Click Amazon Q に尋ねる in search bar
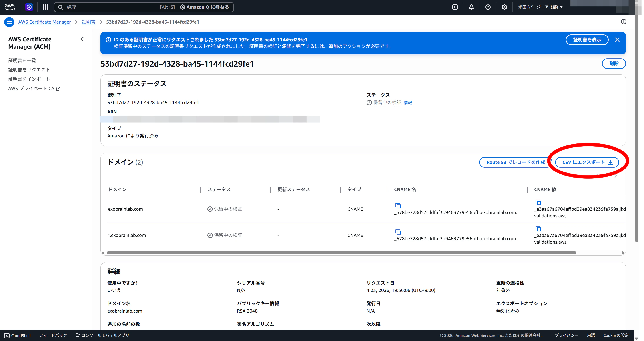This screenshot has height=341, width=644. (x=205, y=7)
